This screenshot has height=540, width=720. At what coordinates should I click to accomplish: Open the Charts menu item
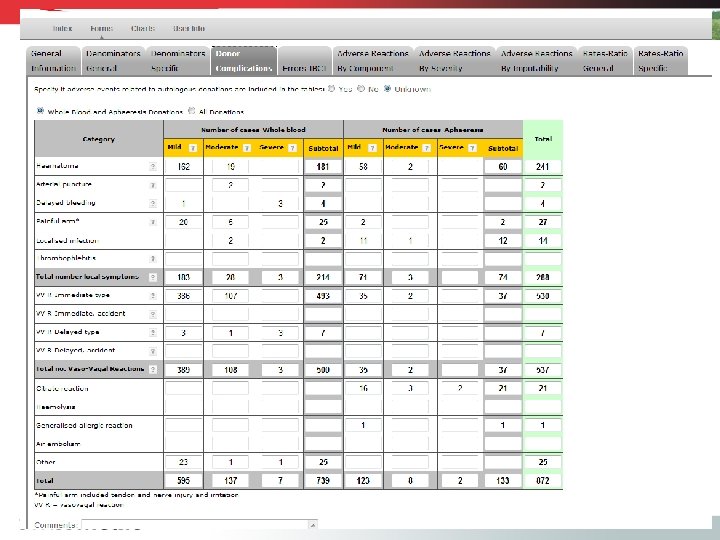pyautogui.click(x=143, y=28)
